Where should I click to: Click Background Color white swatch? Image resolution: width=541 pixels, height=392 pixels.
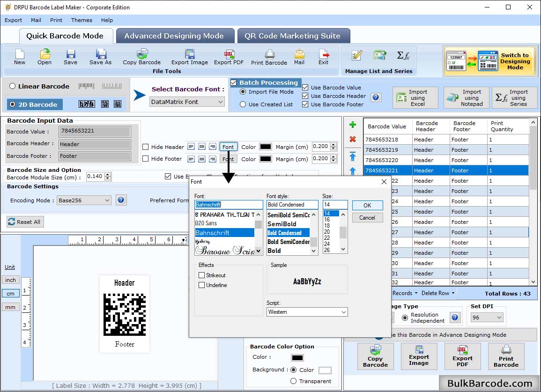[x=325, y=370]
